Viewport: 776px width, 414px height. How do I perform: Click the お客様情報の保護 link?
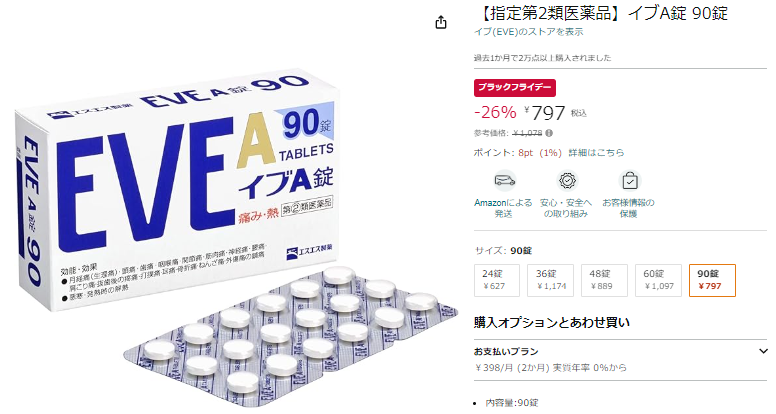[x=629, y=208]
